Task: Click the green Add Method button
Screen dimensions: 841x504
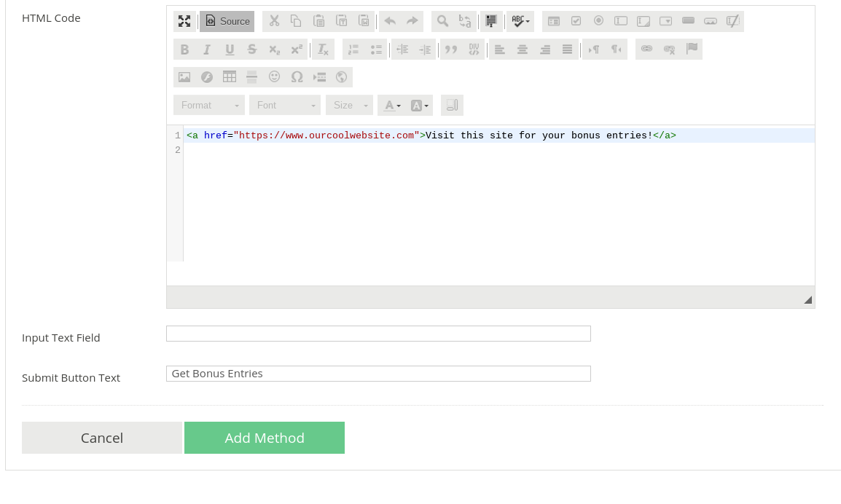Action: 265,438
